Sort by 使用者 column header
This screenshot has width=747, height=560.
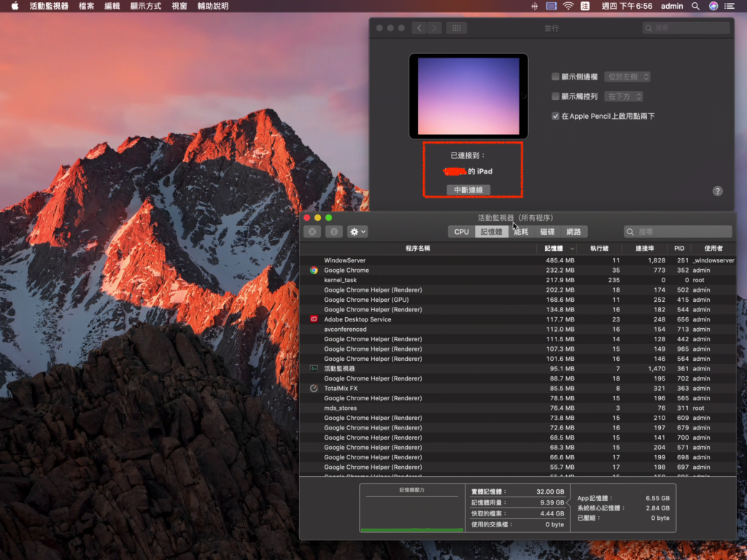point(713,248)
